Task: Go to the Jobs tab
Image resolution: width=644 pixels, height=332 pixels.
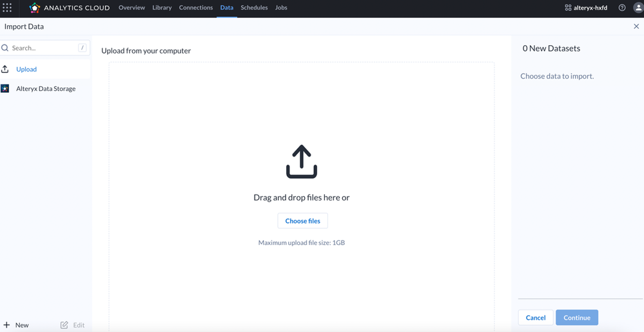Action: tap(281, 7)
